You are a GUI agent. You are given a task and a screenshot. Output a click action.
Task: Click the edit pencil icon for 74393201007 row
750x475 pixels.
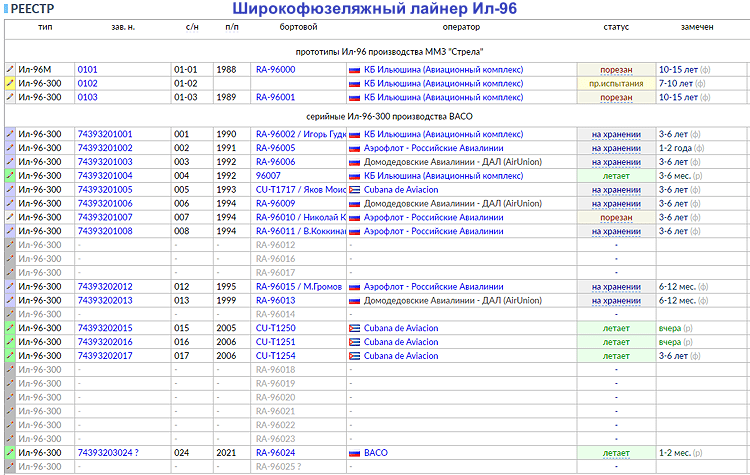[x=10, y=217]
